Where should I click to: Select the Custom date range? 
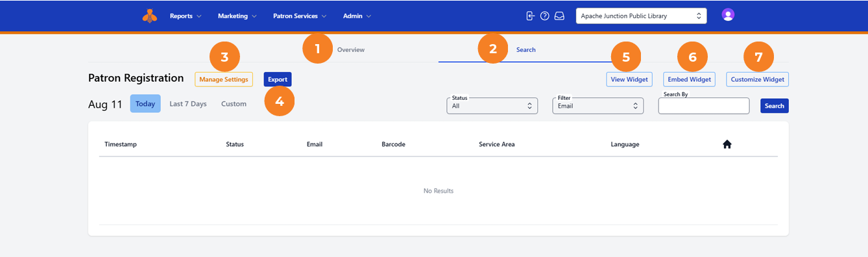click(x=234, y=104)
